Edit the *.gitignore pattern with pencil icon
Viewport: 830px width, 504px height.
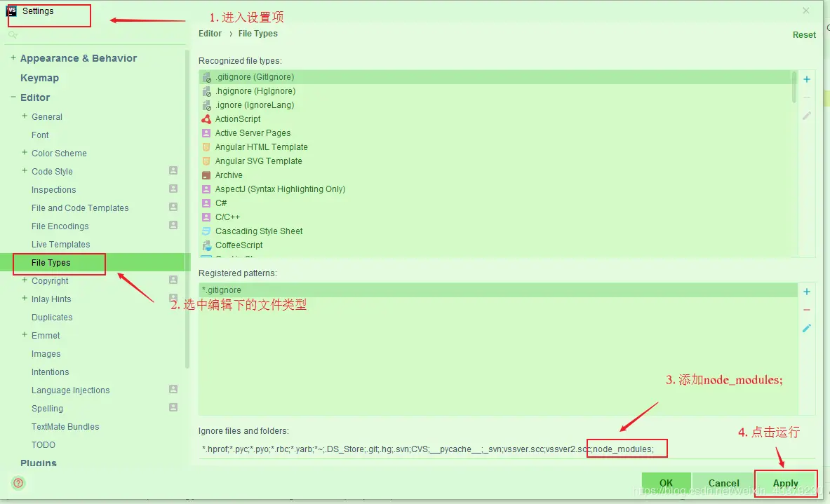click(806, 327)
